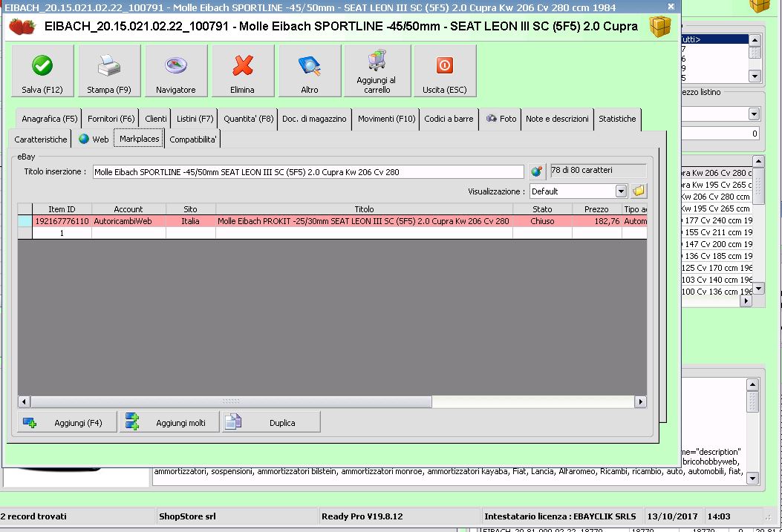Screen dimensions: 782x532
Task: Click the top-right list scroll-down arrow
Action: (755, 76)
